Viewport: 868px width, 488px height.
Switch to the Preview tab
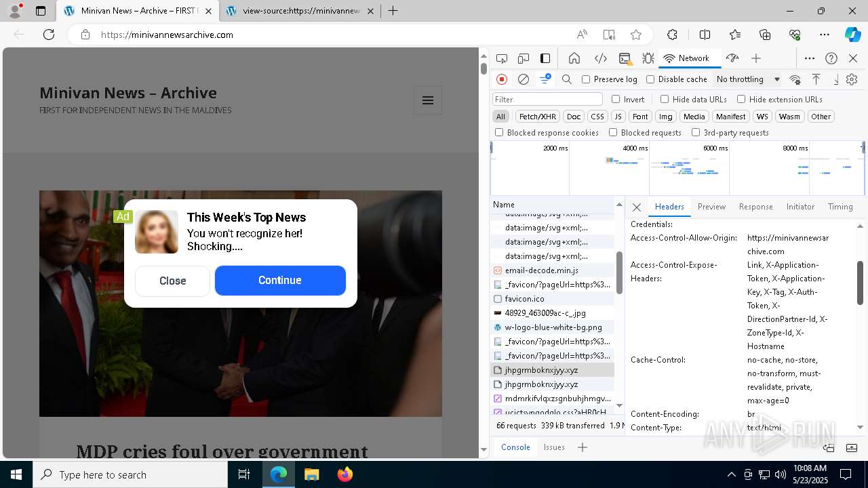click(x=711, y=207)
